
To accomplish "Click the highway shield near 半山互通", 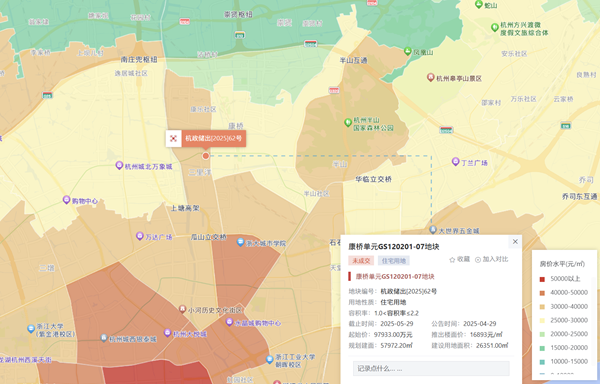I will click(x=334, y=90).
